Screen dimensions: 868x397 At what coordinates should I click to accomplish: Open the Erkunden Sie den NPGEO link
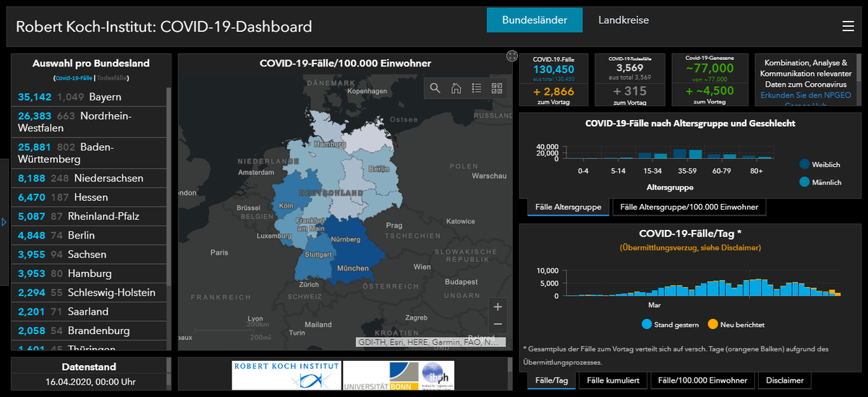[x=807, y=95]
